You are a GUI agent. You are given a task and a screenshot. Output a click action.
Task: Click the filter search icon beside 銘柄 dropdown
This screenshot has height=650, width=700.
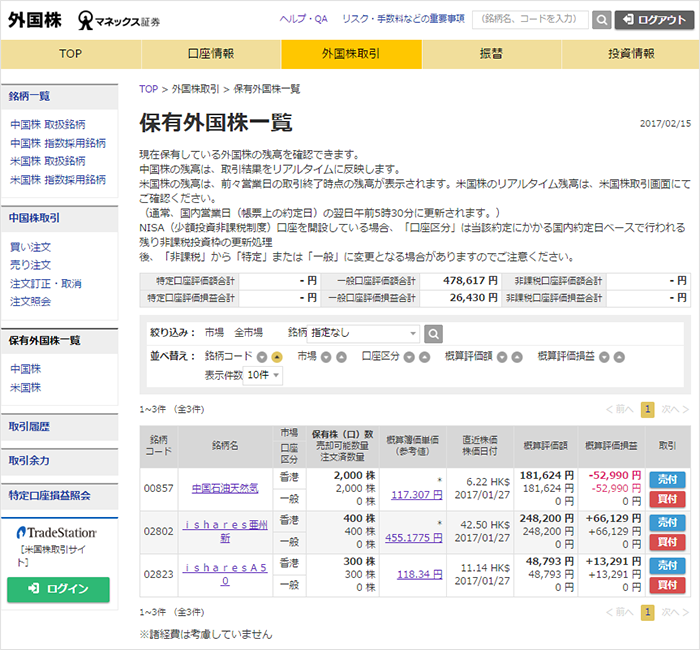click(433, 333)
